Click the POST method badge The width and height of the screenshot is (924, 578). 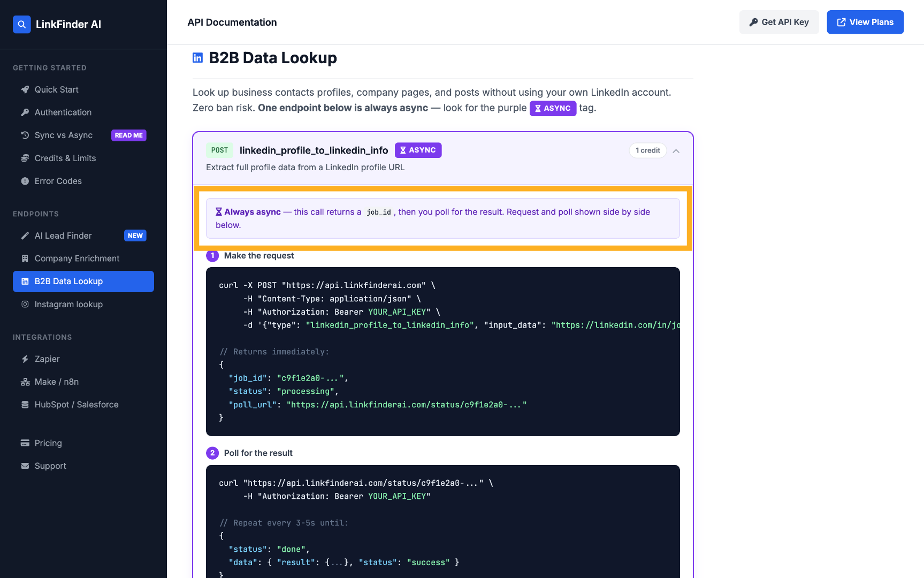click(x=219, y=150)
